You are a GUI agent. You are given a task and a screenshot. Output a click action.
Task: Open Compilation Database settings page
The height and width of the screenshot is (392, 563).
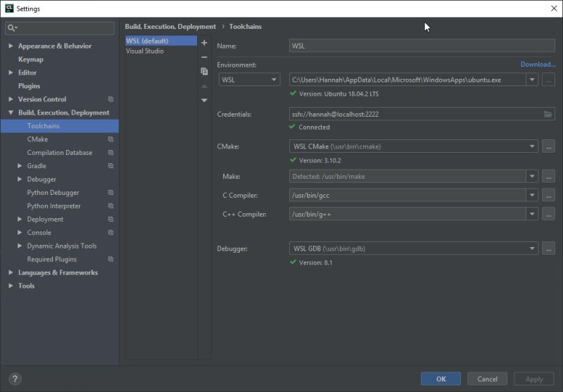coord(60,153)
